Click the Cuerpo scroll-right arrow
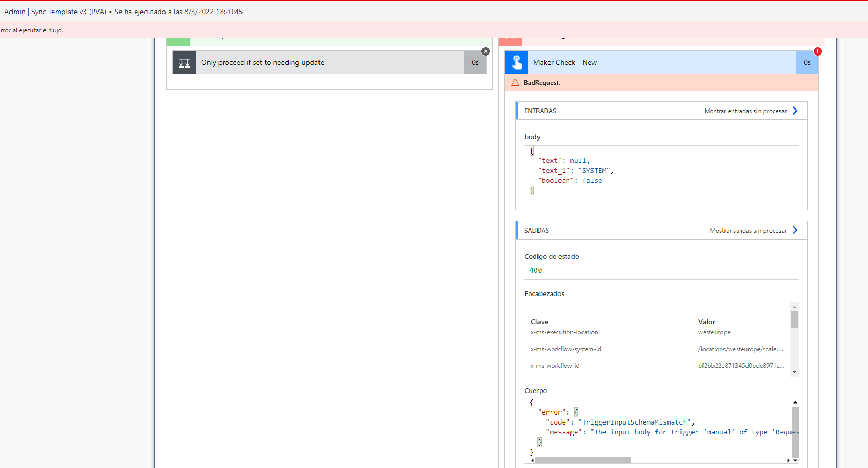 (x=788, y=460)
